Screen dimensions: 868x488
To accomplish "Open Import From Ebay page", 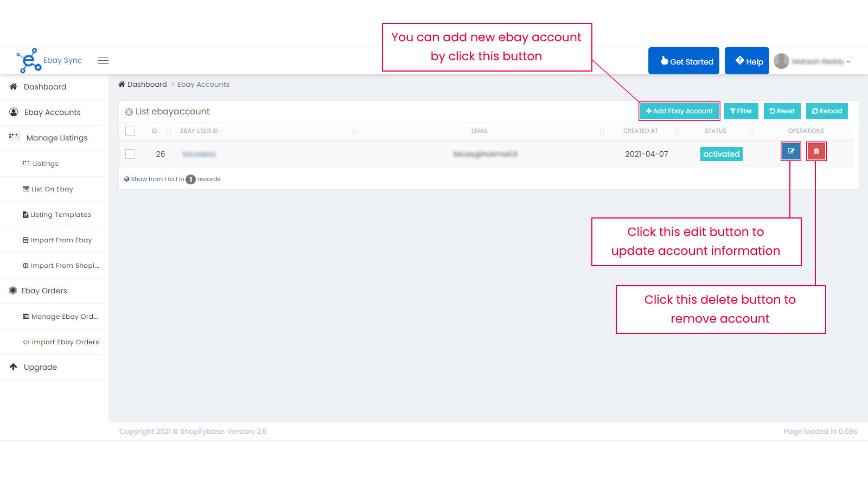I will click(x=53, y=240).
